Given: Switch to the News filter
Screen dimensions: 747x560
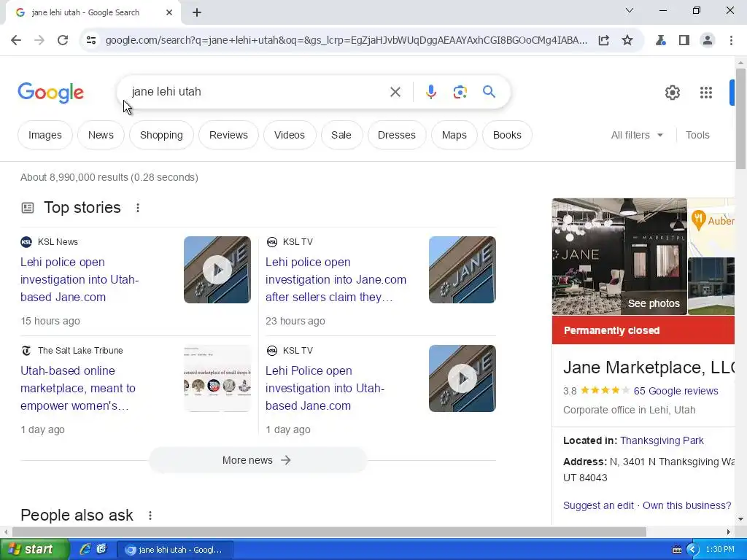Looking at the screenshot, I should click(101, 135).
